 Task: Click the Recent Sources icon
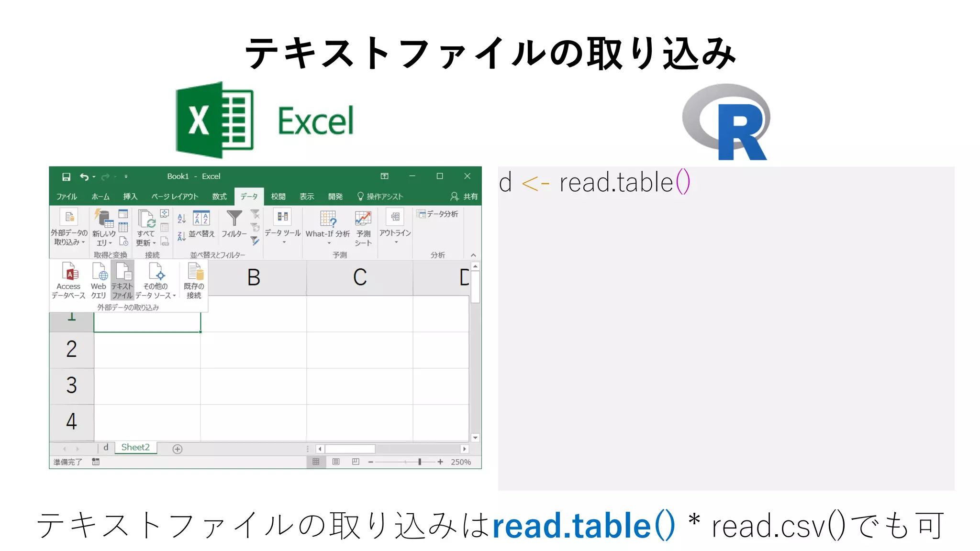click(123, 241)
